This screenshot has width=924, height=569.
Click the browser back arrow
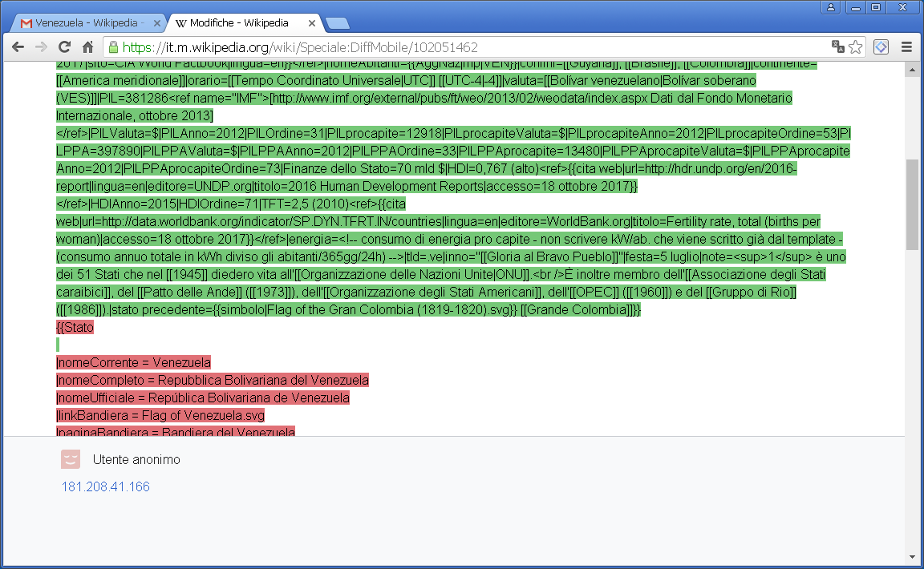[17, 46]
